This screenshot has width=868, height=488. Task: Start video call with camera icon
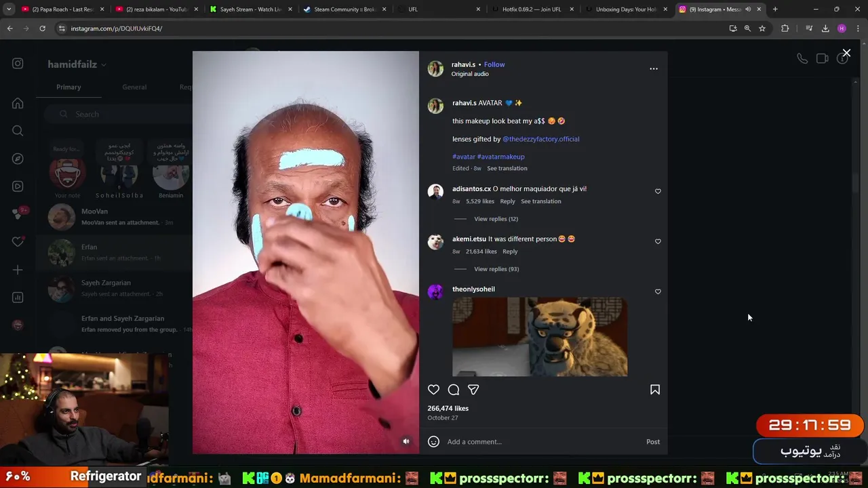click(x=823, y=59)
